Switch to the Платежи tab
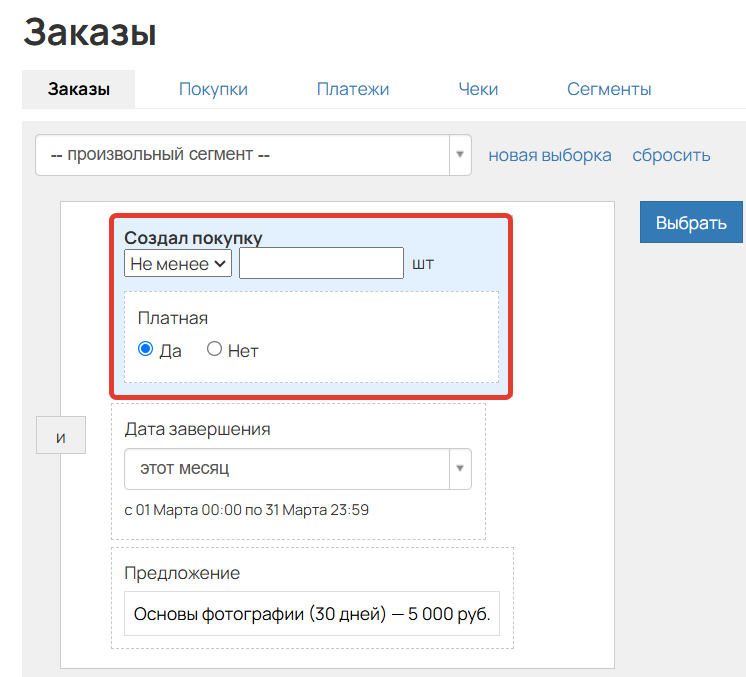Screen dimensions: 746x677 (x=353, y=89)
